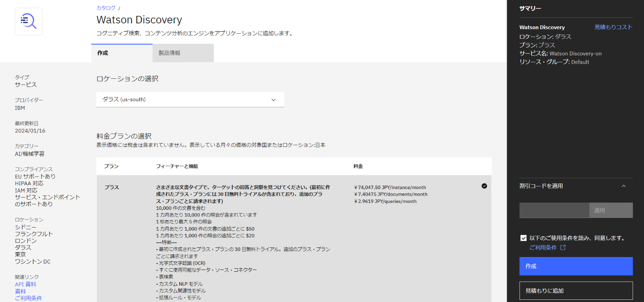Image resolution: width=644 pixels, height=302 pixels.
Task: Click the Watson Discovery logo icon
Action: [29, 21]
